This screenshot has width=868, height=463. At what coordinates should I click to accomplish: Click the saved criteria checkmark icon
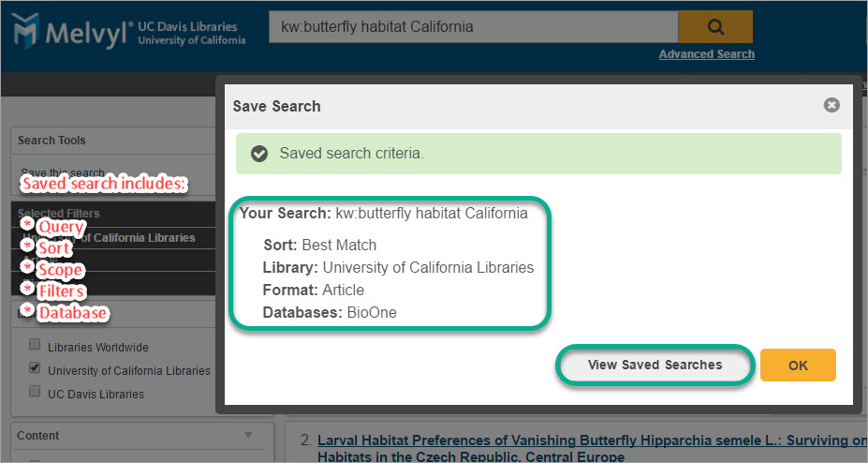[x=259, y=154]
